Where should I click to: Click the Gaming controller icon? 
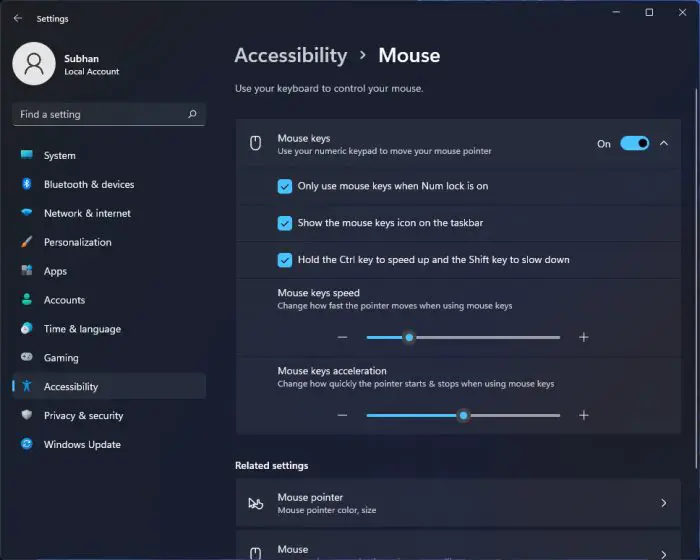click(x=27, y=357)
